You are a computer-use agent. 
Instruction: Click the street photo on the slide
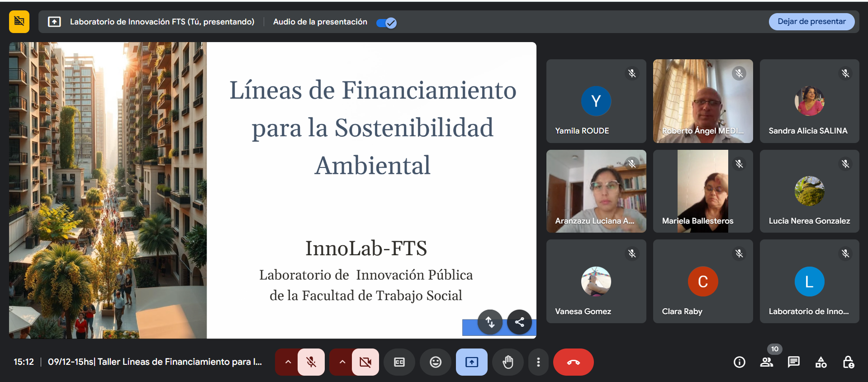click(x=108, y=190)
